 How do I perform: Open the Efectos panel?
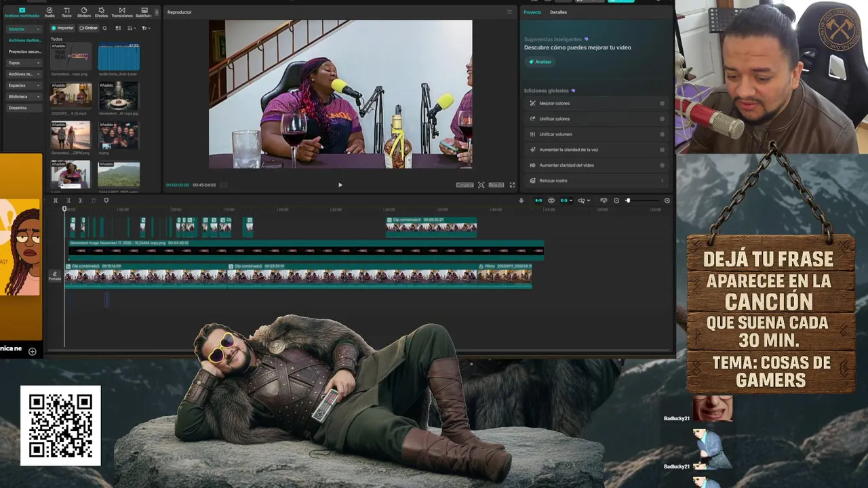pyautogui.click(x=101, y=12)
